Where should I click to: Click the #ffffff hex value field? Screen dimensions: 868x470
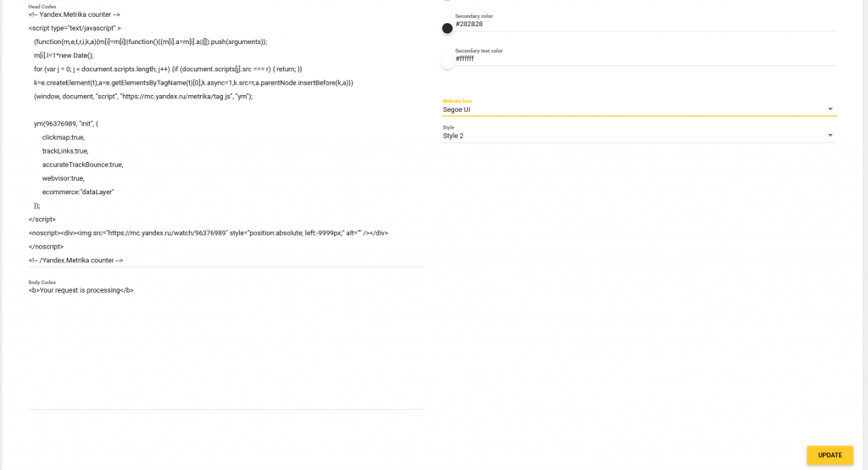pyautogui.click(x=644, y=59)
